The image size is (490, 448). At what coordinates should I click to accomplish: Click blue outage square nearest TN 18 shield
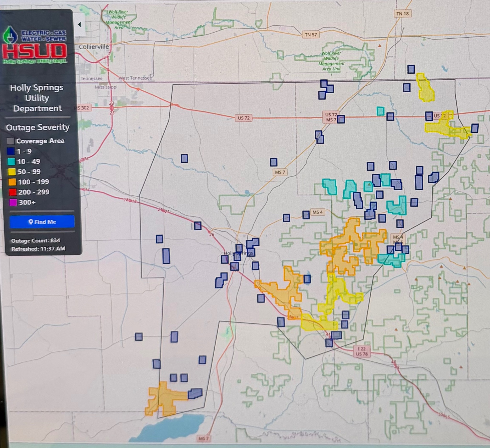coord(411,69)
